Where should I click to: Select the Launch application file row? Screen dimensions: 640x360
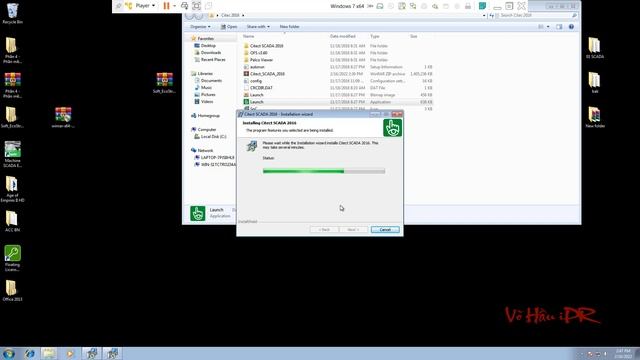coord(338,102)
